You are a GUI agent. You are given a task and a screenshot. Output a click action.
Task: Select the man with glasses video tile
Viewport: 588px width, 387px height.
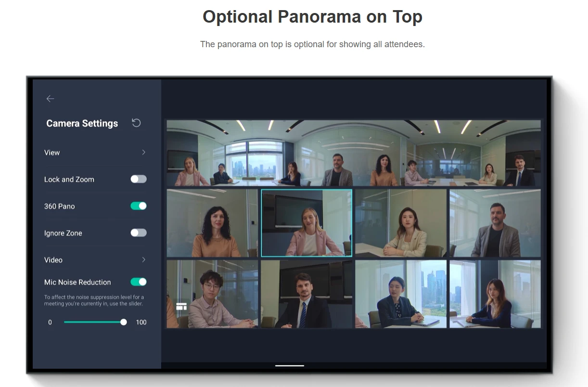(x=212, y=294)
